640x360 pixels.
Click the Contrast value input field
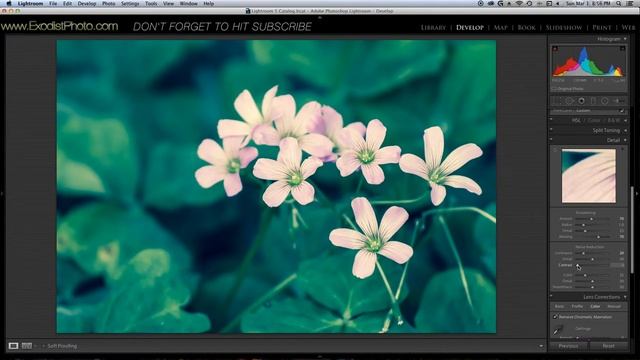617,265
